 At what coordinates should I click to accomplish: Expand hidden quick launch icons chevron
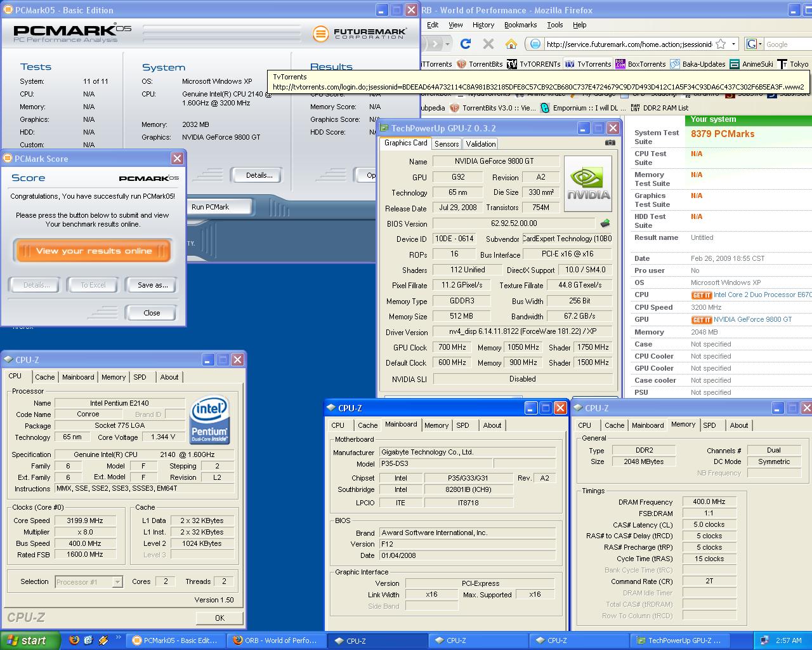point(118,638)
